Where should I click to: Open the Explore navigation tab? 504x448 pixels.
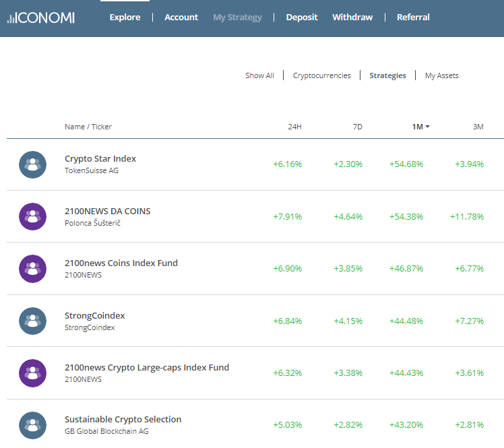tap(125, 18)
